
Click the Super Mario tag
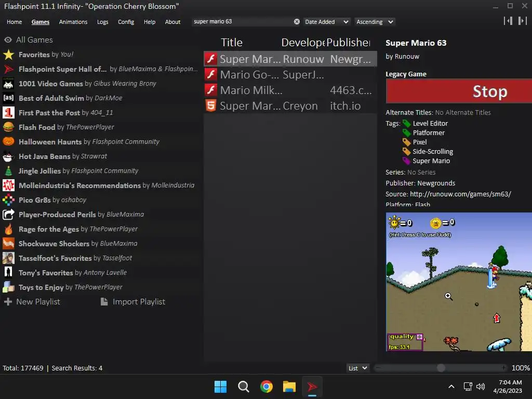(x=431, y=161)
